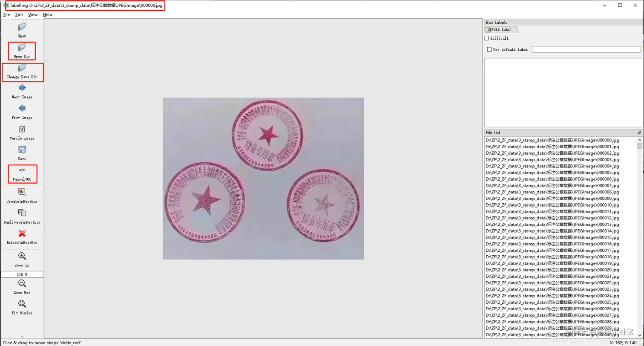Click the Delete RectBox red X
644x346 pixels.
coord(22,234)
